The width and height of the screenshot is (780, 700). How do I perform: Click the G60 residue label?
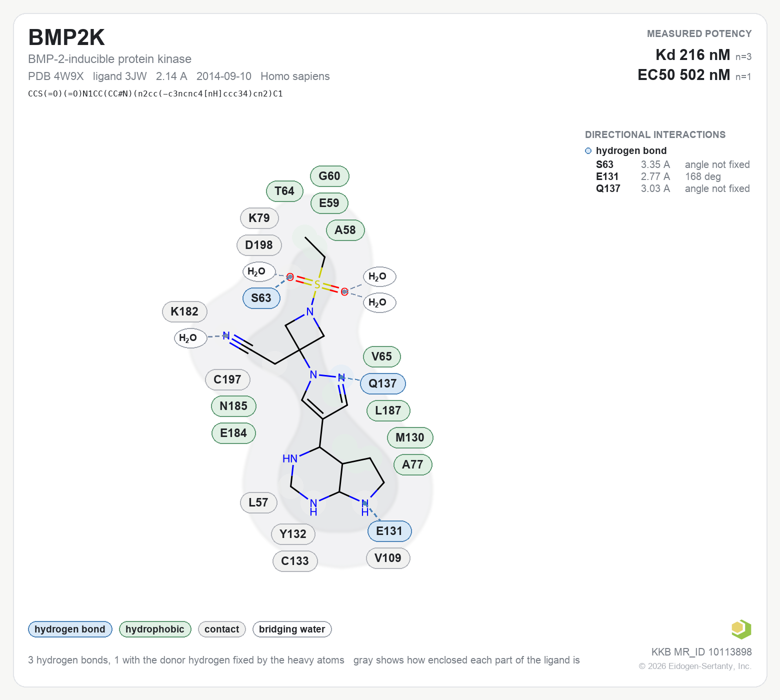click(329, 176)
